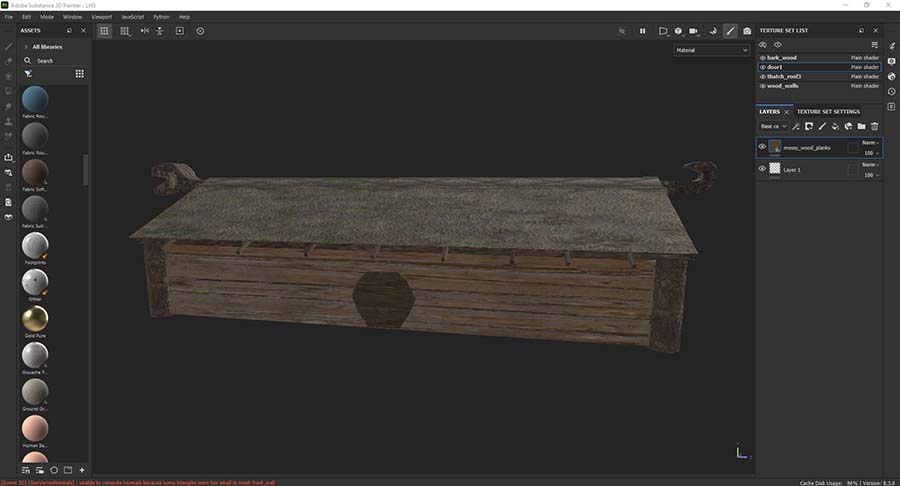Expand the All libraries tree
900x486 pixels.
pos(27,46)
